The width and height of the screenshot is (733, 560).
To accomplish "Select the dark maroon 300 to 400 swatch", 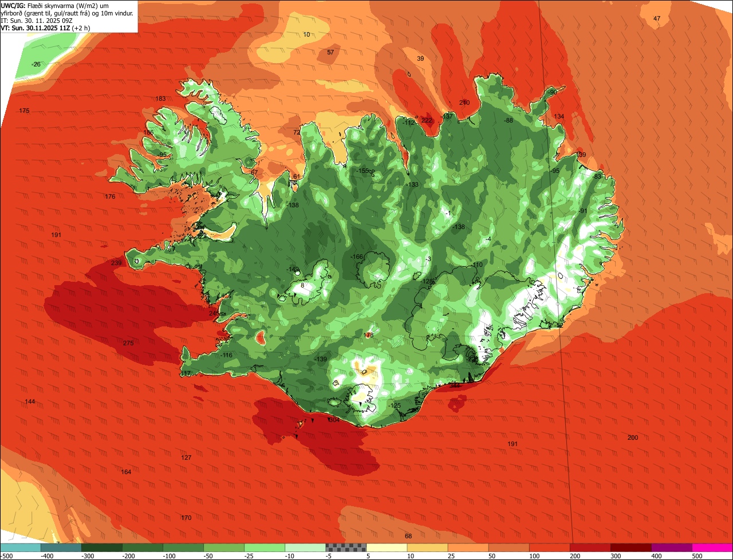I will [630, 547].
